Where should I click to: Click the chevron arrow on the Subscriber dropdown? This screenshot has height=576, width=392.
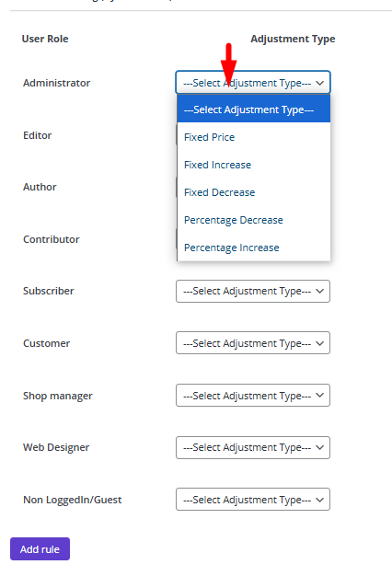coord(320,291)
